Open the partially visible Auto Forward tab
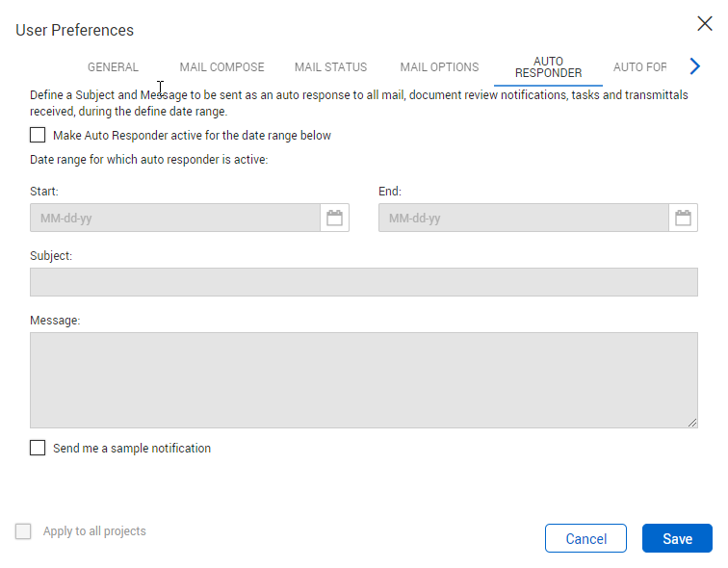The width and height of the screenshot is (728, 568). (x=640, y=67)
